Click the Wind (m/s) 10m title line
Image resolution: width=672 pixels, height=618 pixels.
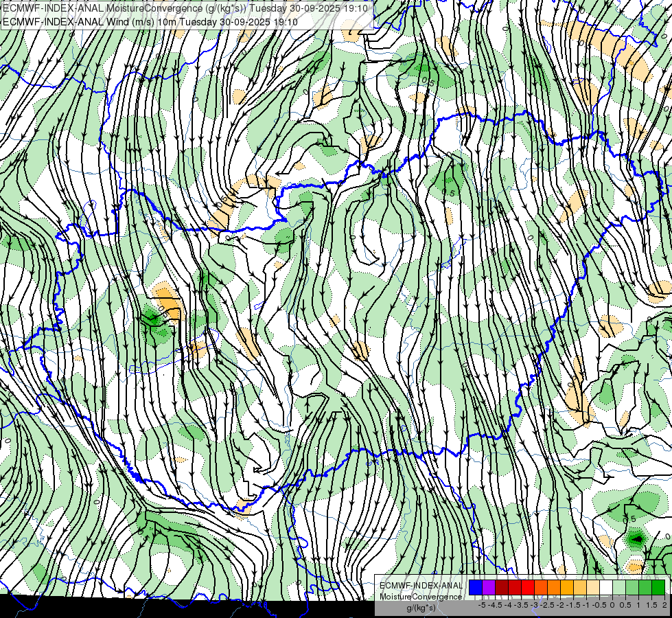point(150,22)
